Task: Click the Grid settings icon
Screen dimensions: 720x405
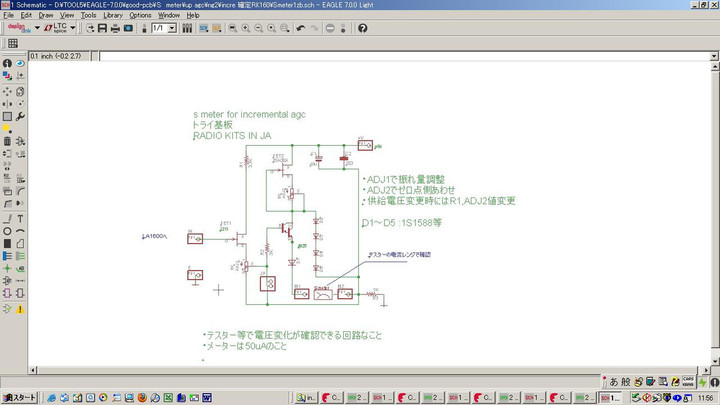Action: 13,44
